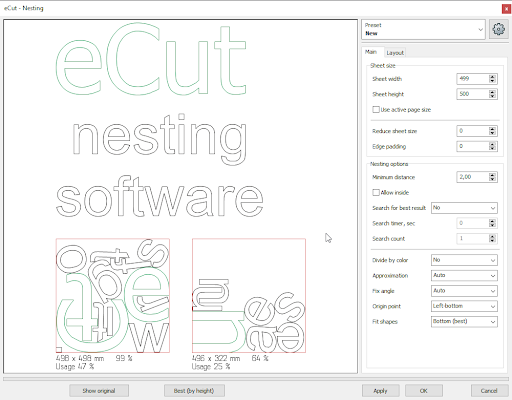
Task: Expand the Fix angle dropdown
Action: tap(464, 291)
